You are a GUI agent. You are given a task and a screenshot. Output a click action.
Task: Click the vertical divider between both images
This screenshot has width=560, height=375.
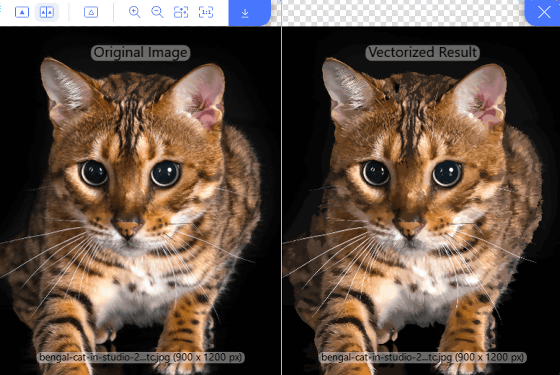point(281,200)
